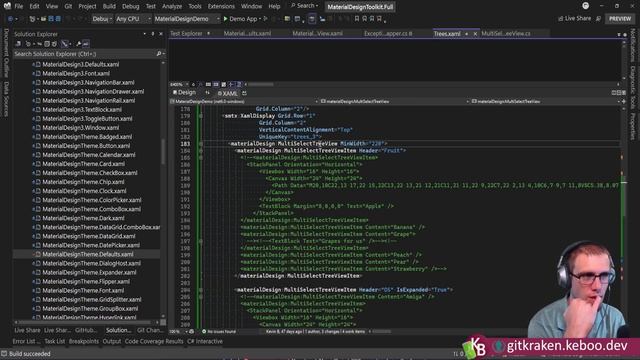Select MaterialDesignTheme.DialogHost.xaml file
Viewport: 640px width, 360px height.
91,263
